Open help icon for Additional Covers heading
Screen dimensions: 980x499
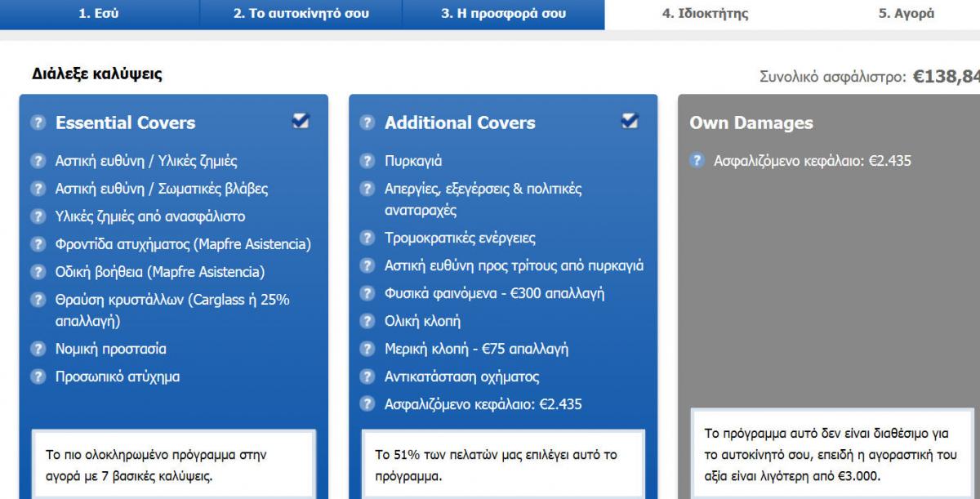click(x=367, y=123)
